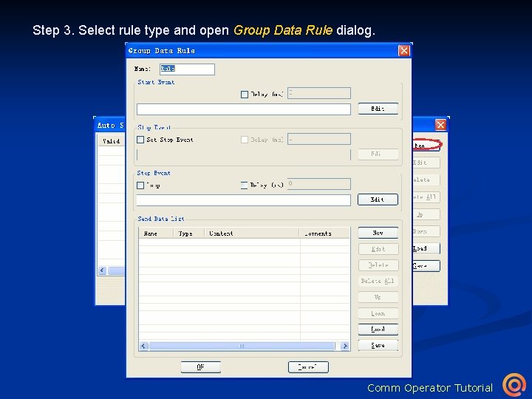
Task: Confirm the dialog with OK
Action: (x=200, y=367)
